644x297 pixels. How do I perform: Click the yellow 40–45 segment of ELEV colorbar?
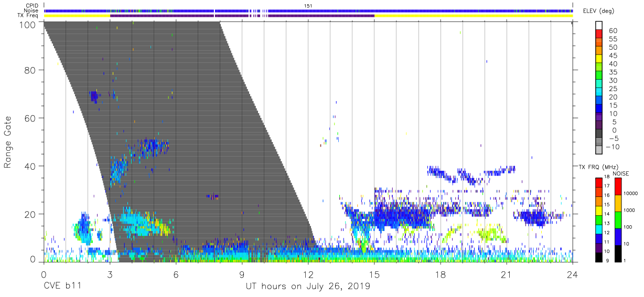click(x=599, y=60)
